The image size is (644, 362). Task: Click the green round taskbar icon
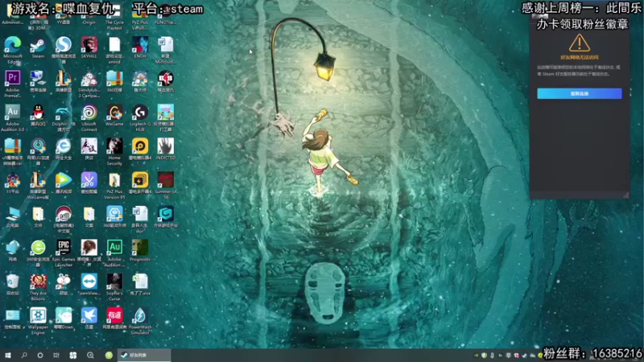[x=109, y=356]
